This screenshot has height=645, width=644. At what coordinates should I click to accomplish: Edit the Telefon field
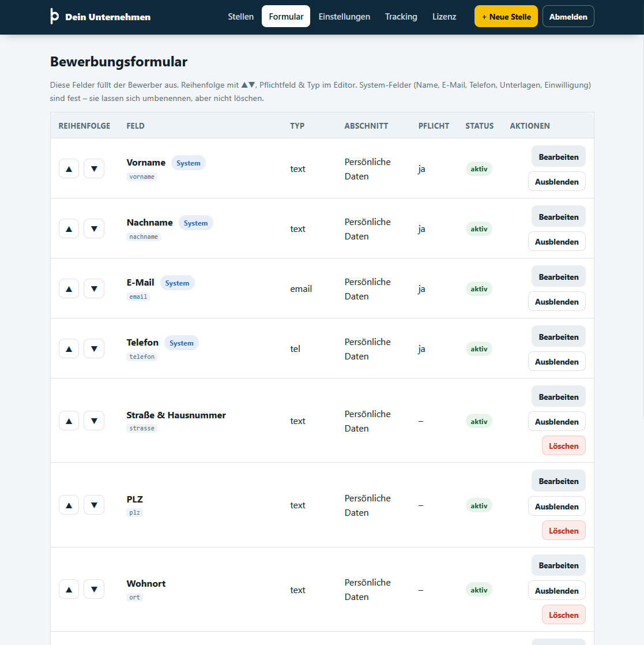click(x=559, y=337)
